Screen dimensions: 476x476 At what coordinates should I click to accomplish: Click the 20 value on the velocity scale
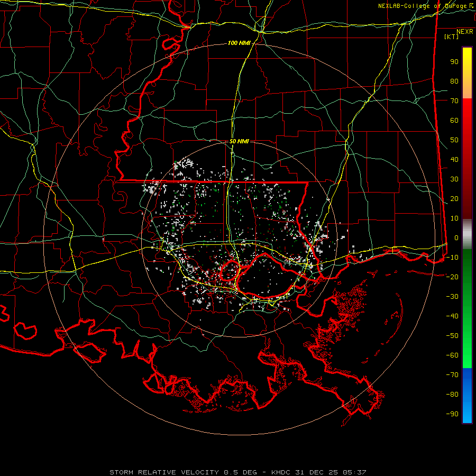[454, 198]
